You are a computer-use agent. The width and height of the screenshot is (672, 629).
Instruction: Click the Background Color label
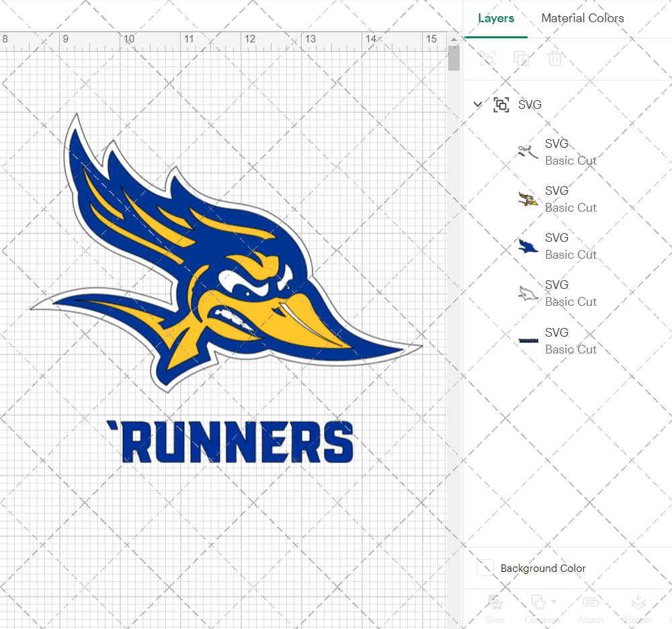pyautogui.click(x=543, y=568)
